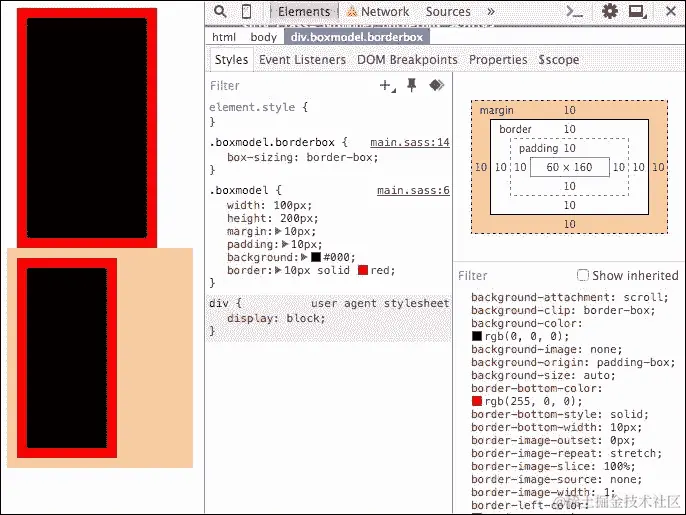The height and width of the screenshot is (515, 686).
Task: Open the DOM Breakpoints tab
Action: [407, 60]
